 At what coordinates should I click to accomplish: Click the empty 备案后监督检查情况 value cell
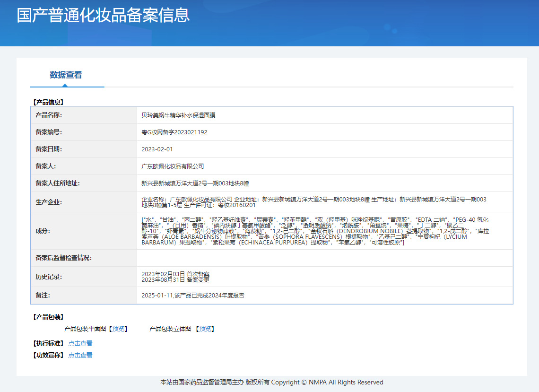[x=324, y=258]
